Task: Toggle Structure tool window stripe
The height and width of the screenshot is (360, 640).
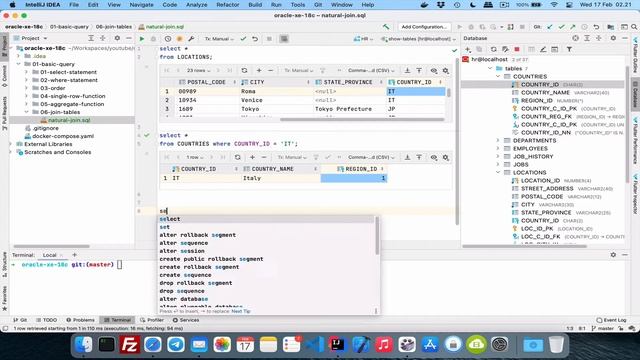Action: click(4, 264)
